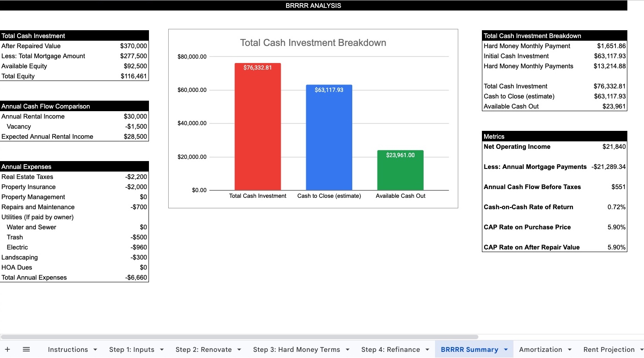This screenshot has width=644, height=358.
Task: Select the Total Annual Expenses value cell
Action: point(136,277)
